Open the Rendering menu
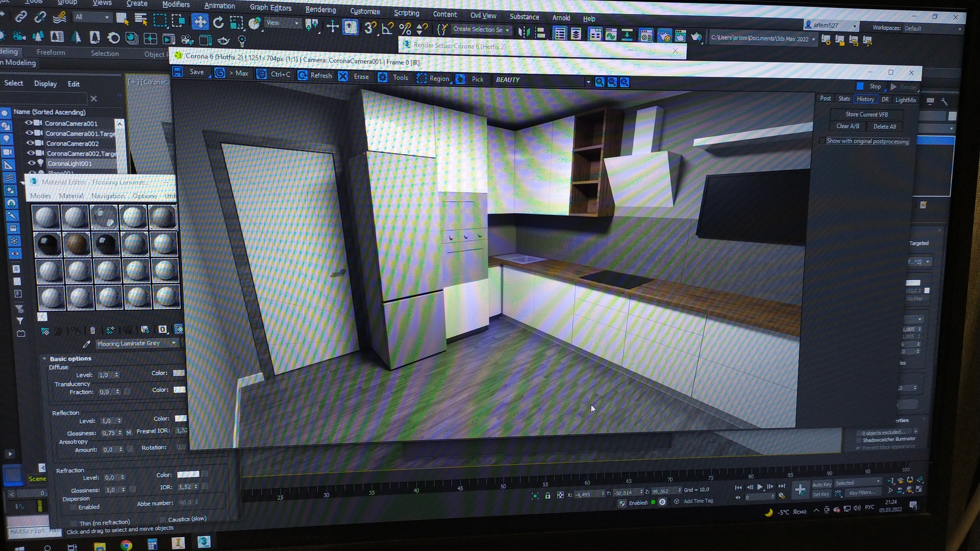The image size is (980, 551). click(320, 10)
